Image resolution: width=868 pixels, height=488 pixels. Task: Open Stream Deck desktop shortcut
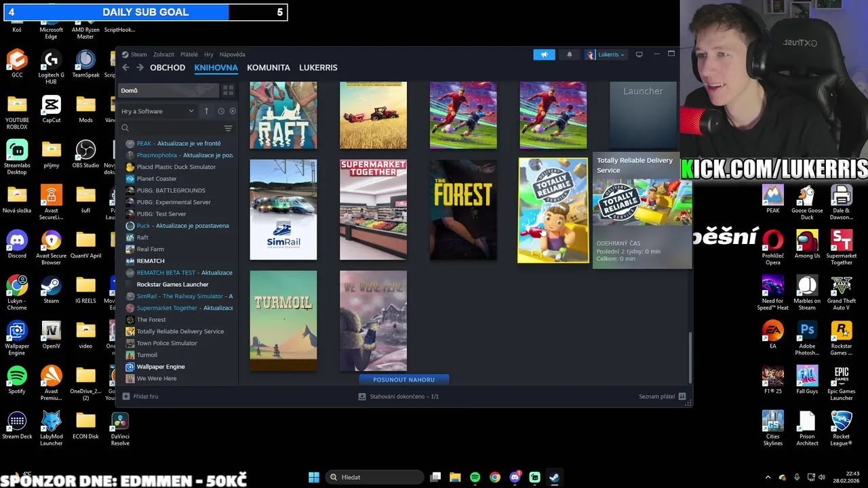(17, 425)
